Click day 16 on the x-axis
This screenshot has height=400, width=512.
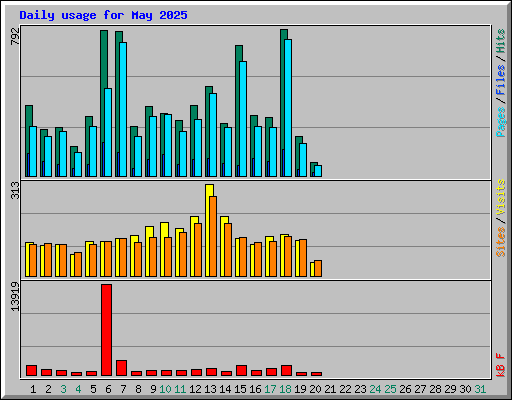pyautogui.click(x=255, y=389)
